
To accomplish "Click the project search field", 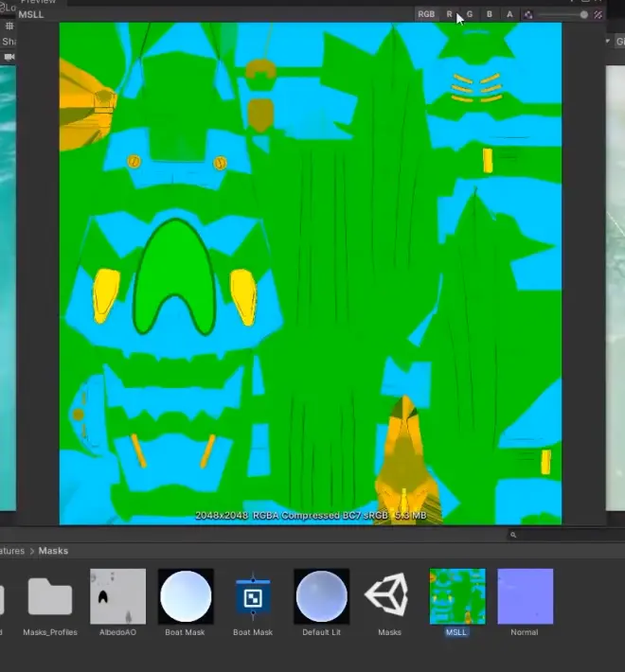I will click(x=566, y=535).
